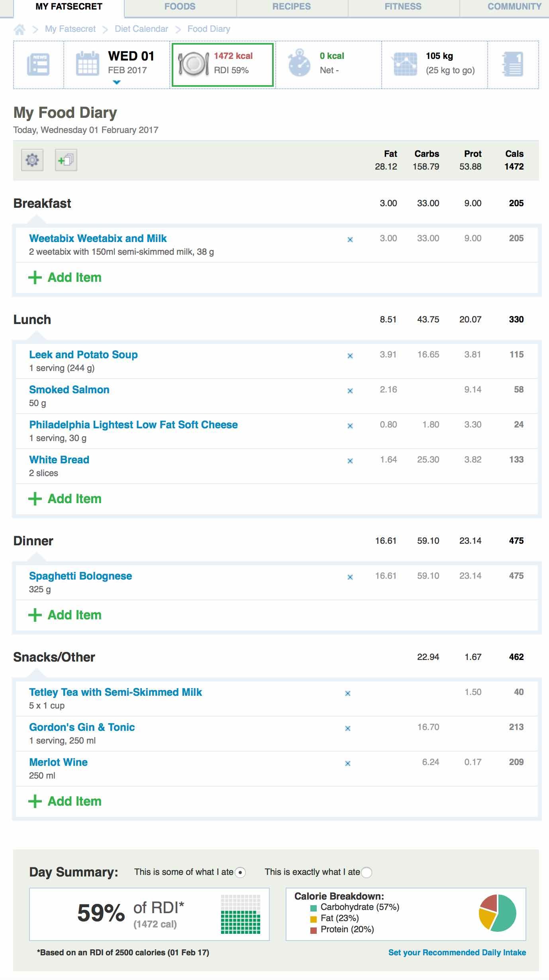
Task: Switch to the Recipes tab
Action: point(292,7)
